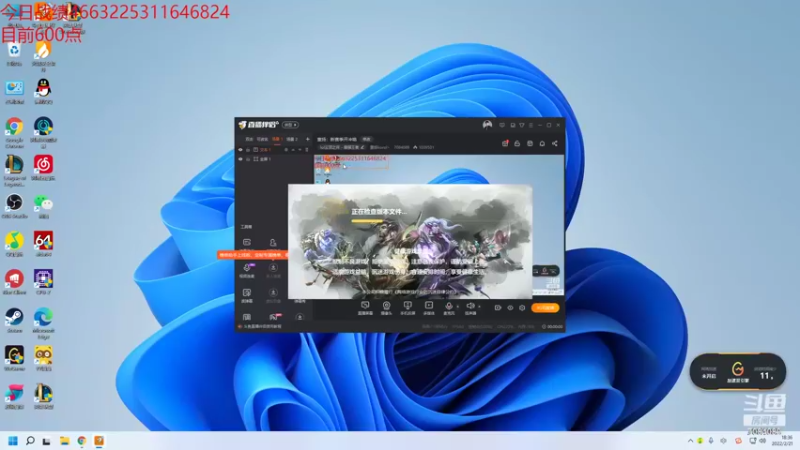This screenshot has width=800, height=450.
Task: Add a new scene with the plus button
Action: coord(307,139)
